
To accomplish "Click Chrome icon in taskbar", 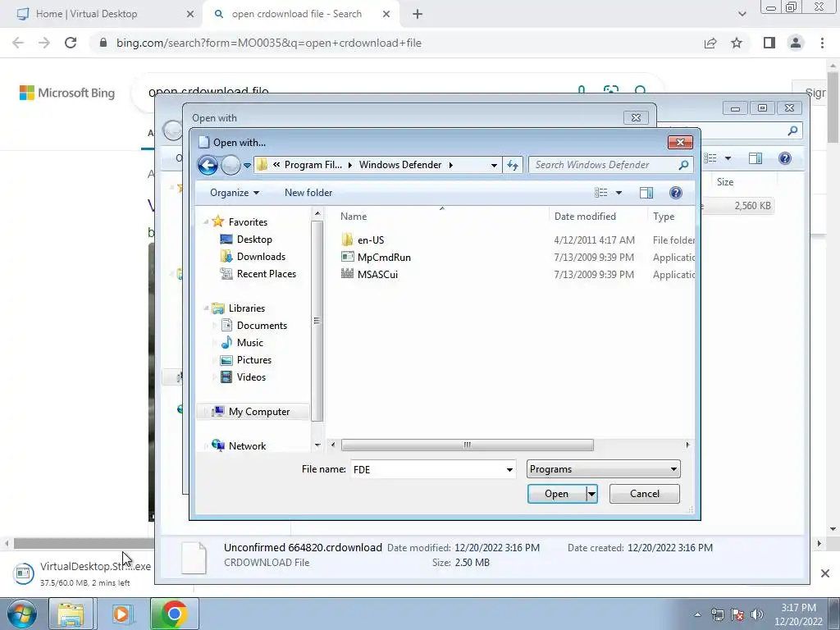I will pyautogui.click(x=174, y=614).
